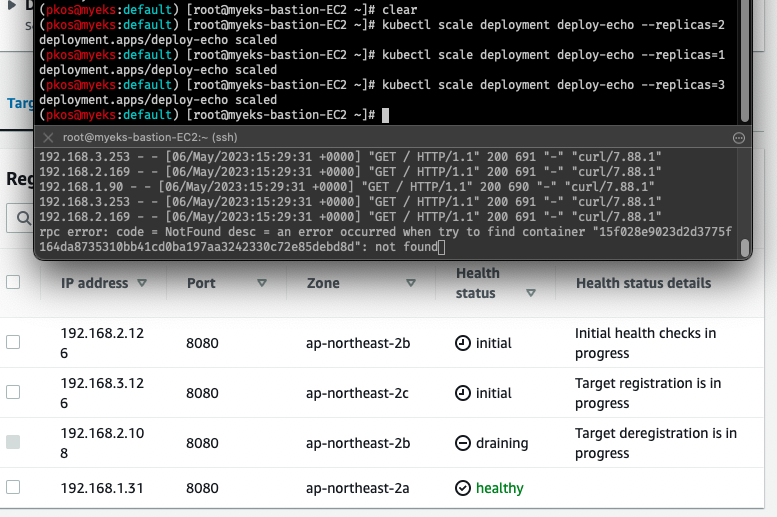Screen dimensions: 777x517
Task: Sort by the Health status column arrow
Action: coord(531,293)
